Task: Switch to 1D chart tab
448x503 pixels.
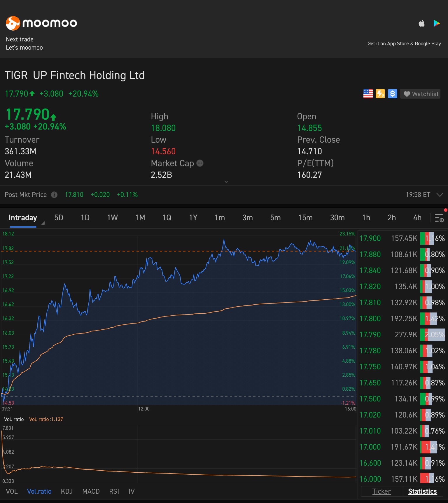Action: tap(85, 218)
